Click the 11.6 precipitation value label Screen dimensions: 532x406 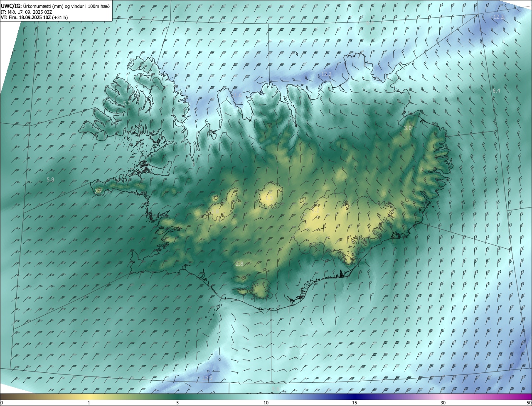(x=236, y=95)
